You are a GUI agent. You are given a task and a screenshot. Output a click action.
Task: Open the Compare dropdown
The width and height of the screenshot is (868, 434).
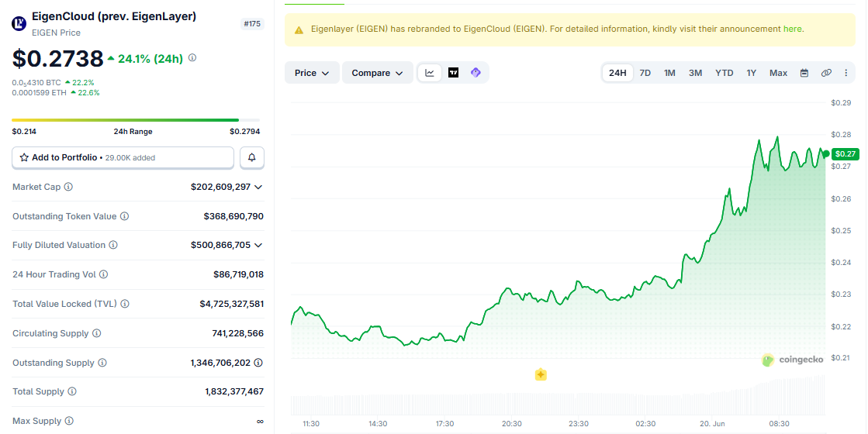377,72
